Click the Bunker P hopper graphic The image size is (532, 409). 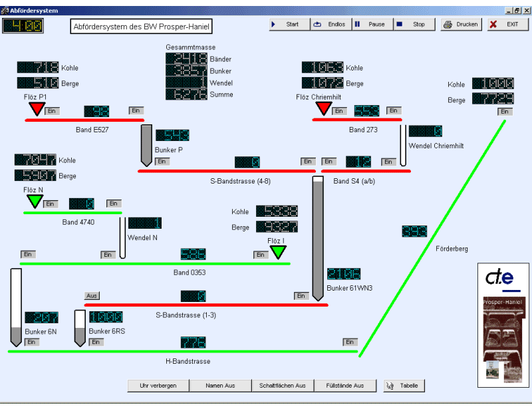pyautogui.click(x=146, y=145)
